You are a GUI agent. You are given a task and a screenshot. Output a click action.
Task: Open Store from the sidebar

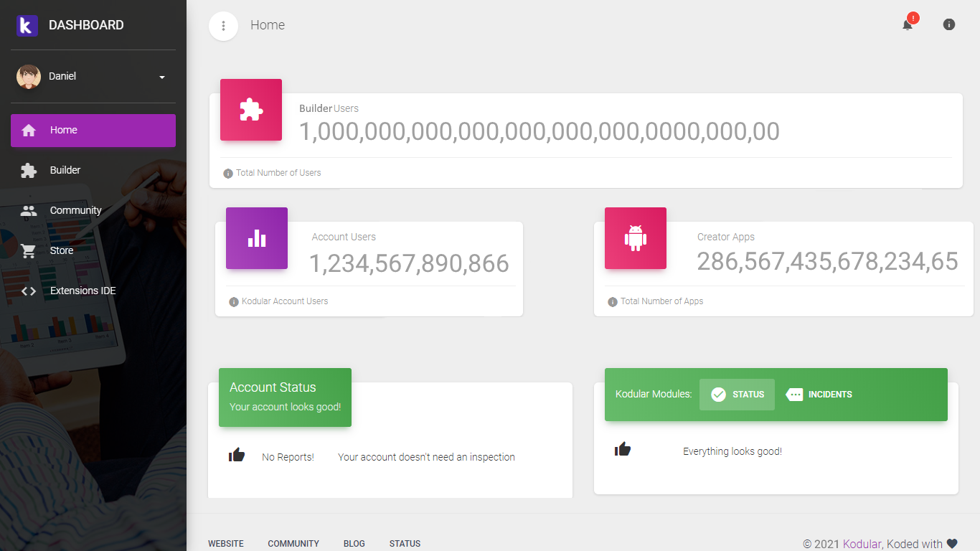(93, 251)
